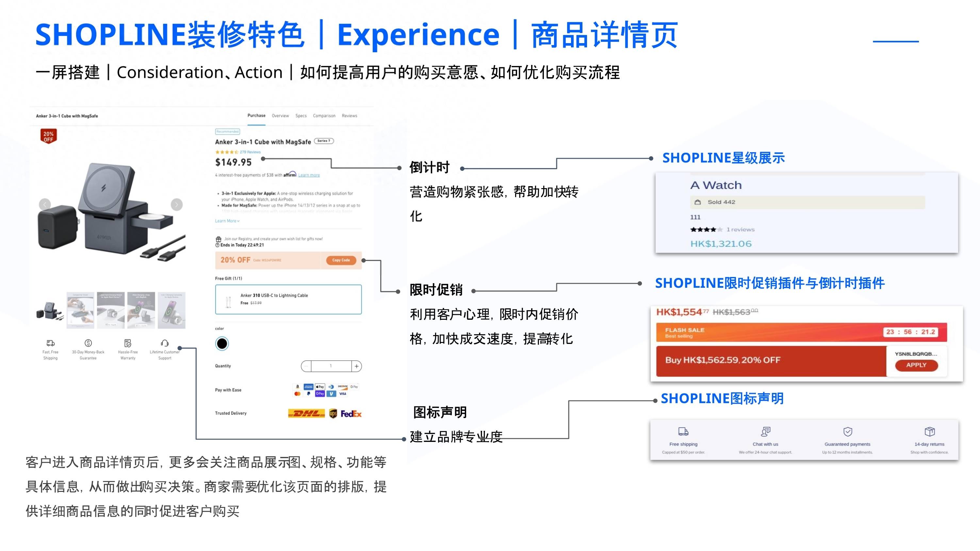Viewport: 980px width, 551px height.
Task: Click the Apple Pay payment icon
Action: (x=320, y=387)
